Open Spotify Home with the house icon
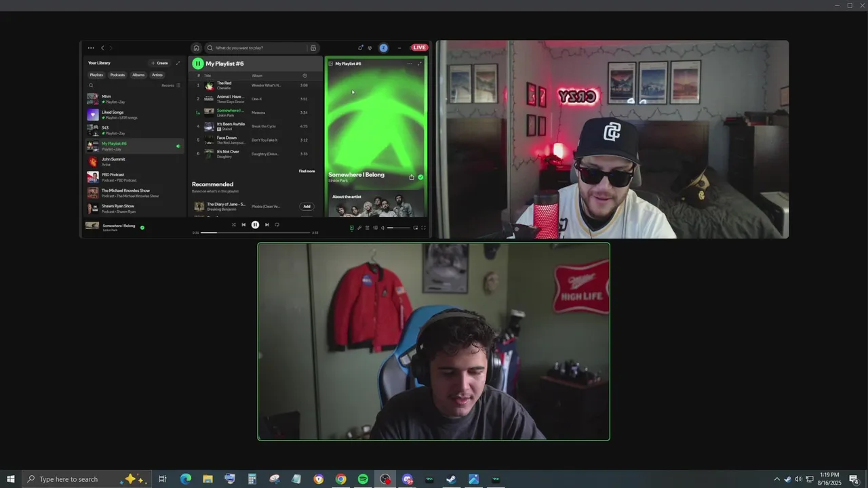Viewport: 868px width, 488px height. pos(196,48)
